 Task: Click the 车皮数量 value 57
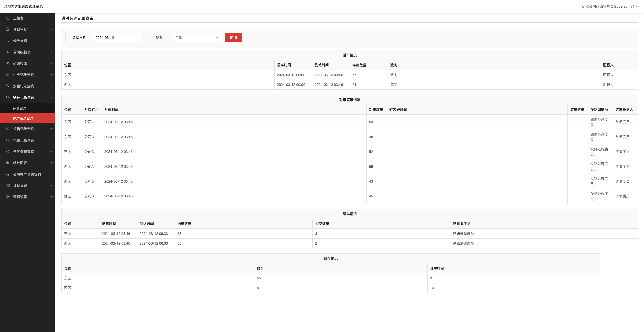(354, 75)
